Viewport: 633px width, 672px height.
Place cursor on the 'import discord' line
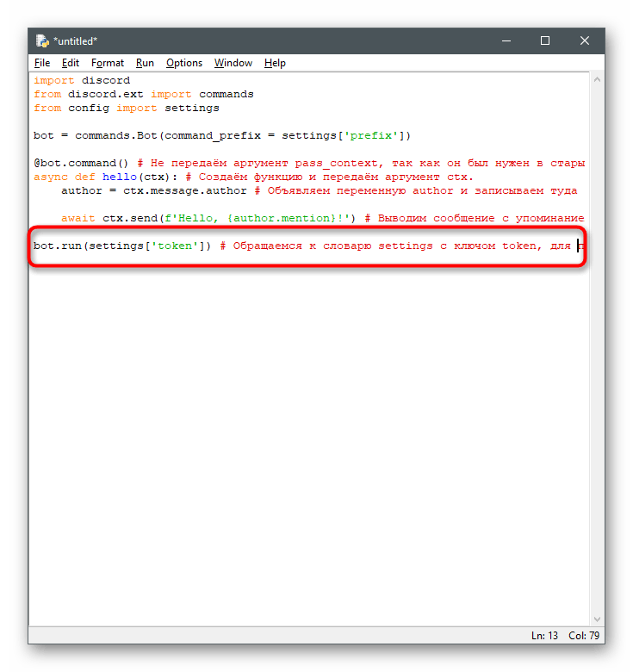pos(82,81)
